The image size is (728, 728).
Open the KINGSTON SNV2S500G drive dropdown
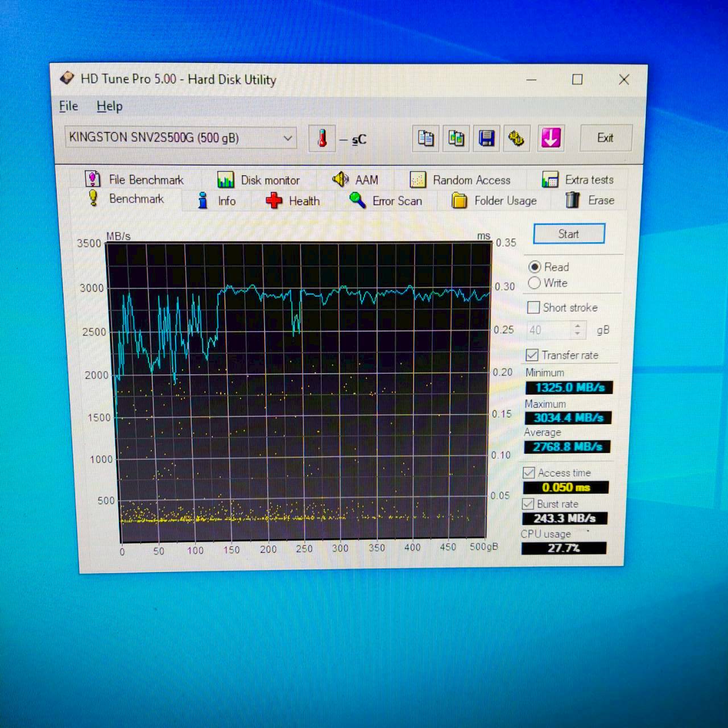click(288, 138)
